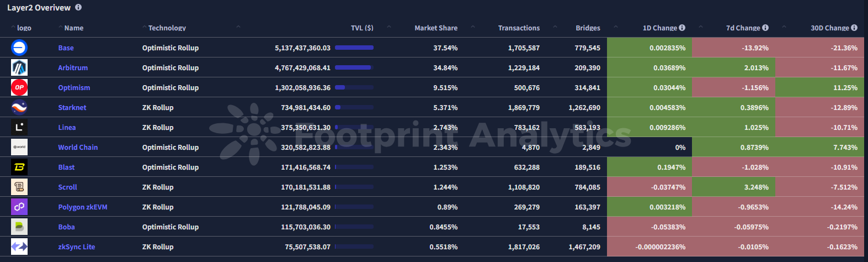Image resolution: width=868 pixels, height=262 pixels.
Task: Click the Linea logo icon
Action: (19, 127)
